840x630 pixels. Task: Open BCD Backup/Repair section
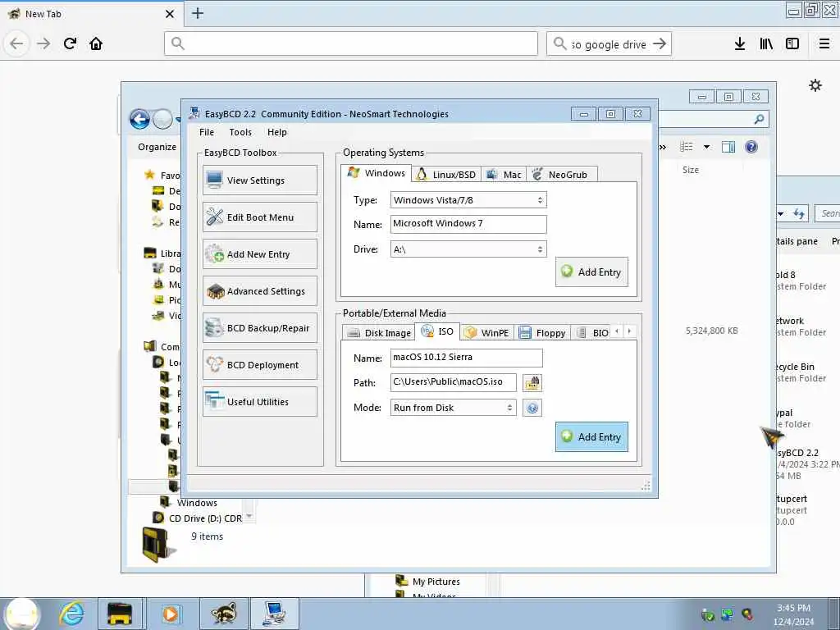pos(260,328)
